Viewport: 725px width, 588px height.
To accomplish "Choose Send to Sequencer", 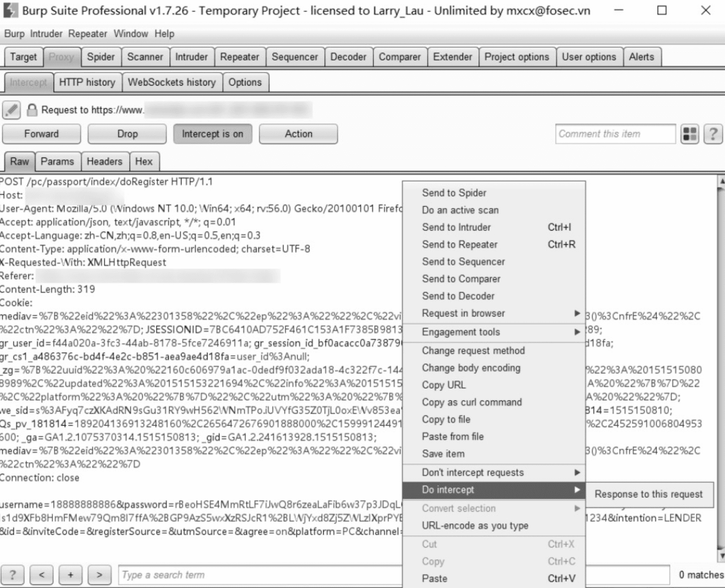I will [494, 262].
